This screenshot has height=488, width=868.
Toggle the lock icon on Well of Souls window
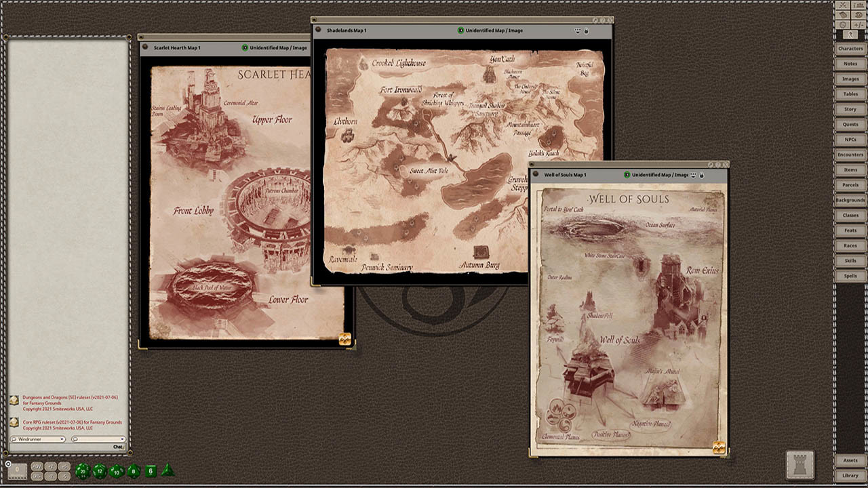click(701, 175)
